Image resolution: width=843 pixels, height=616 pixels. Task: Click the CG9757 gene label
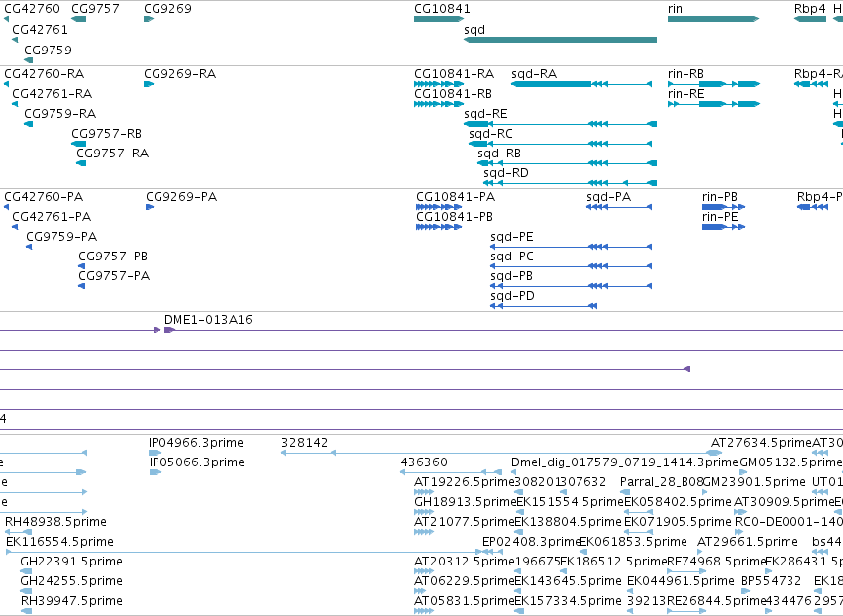point(95,9)
